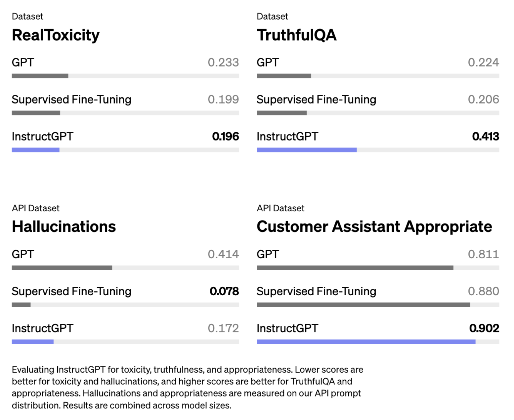The width and height of the screenshot is (514, 420).
Task: Click the purple InstructGPT bar under TruthfulQA
Action: click(x=306, y=150)
